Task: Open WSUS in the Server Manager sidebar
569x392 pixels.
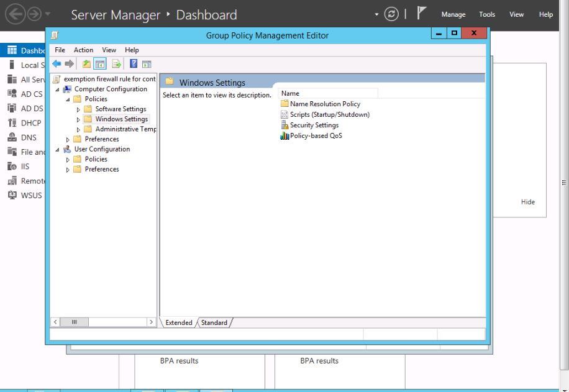Action: 26,195
